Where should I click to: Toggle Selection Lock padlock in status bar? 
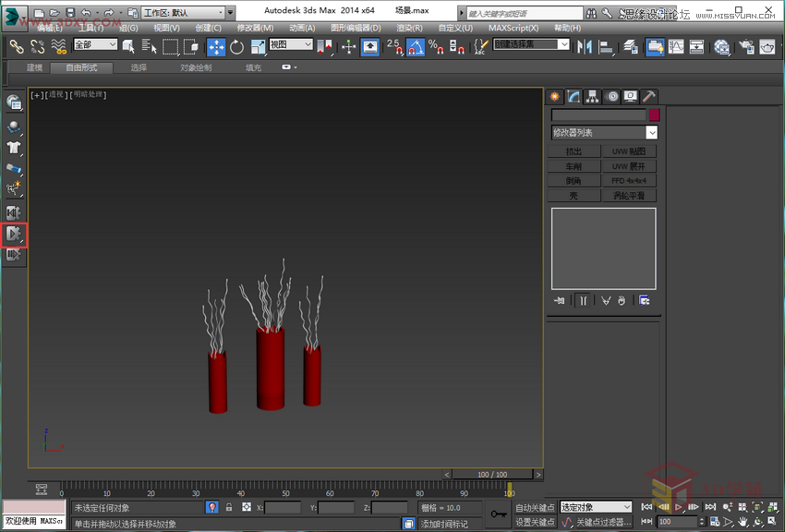click(x=229, y=508)
